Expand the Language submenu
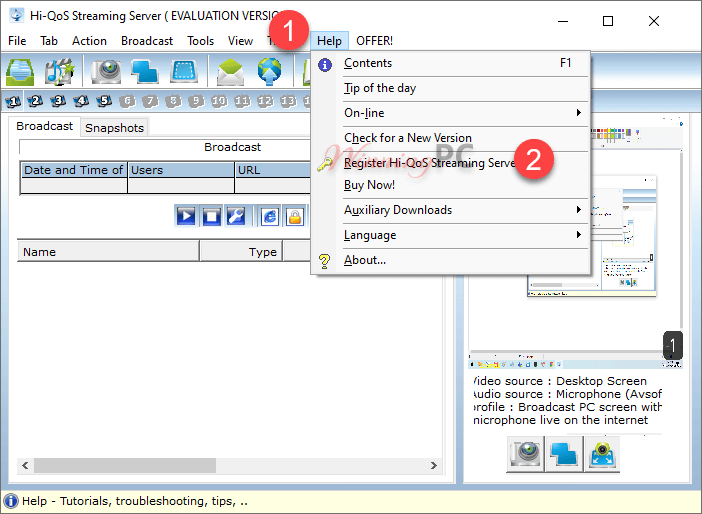This screenshot has width=702, height=514. point(451,235)
